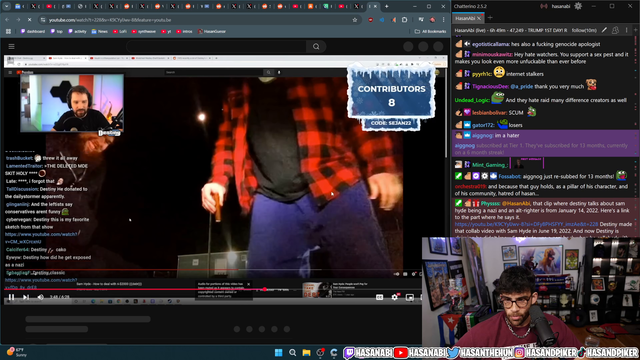Click username Mint_Gaming_ in chat

(x=490, y=165)
